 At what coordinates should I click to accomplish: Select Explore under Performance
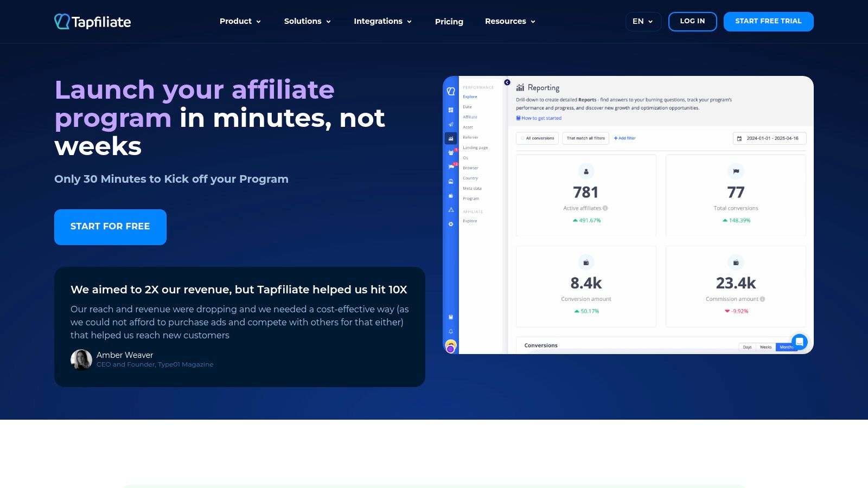(x=470, y=97)
